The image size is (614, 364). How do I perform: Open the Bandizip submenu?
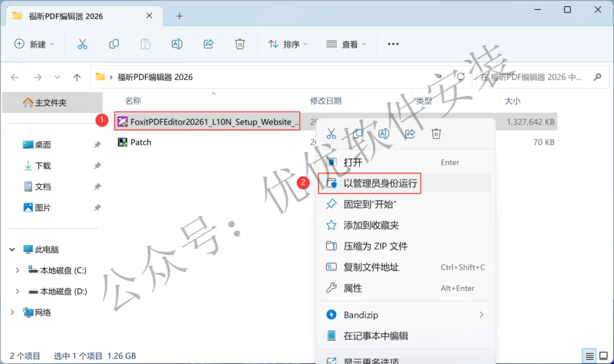(405, 315)
